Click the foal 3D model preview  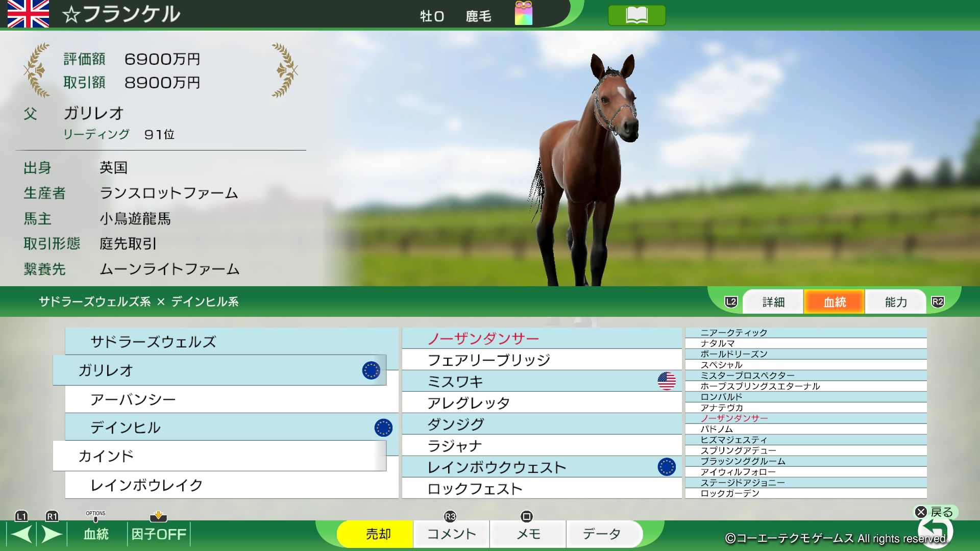[x=584, y=169]
